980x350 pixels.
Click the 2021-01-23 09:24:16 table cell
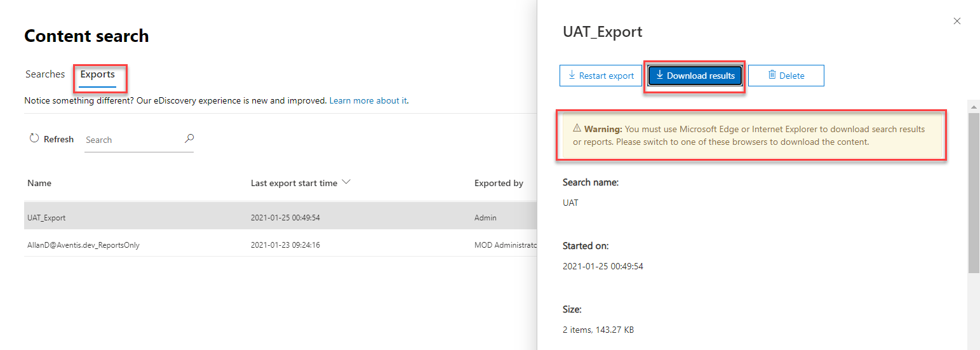tap(285, 245)
